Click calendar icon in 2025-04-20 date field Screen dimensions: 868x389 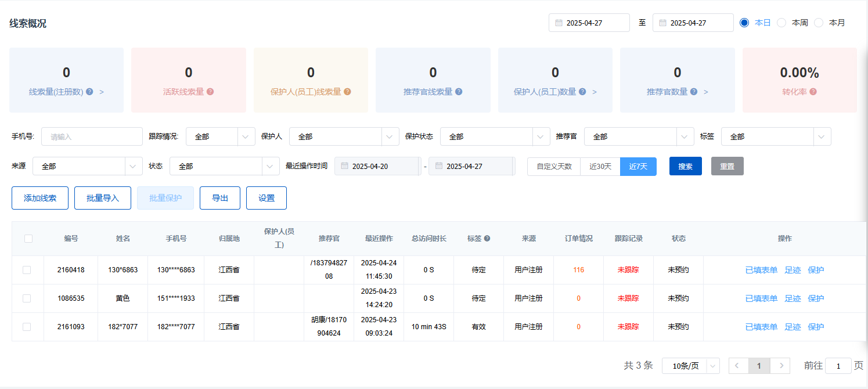tap(344, 166)
